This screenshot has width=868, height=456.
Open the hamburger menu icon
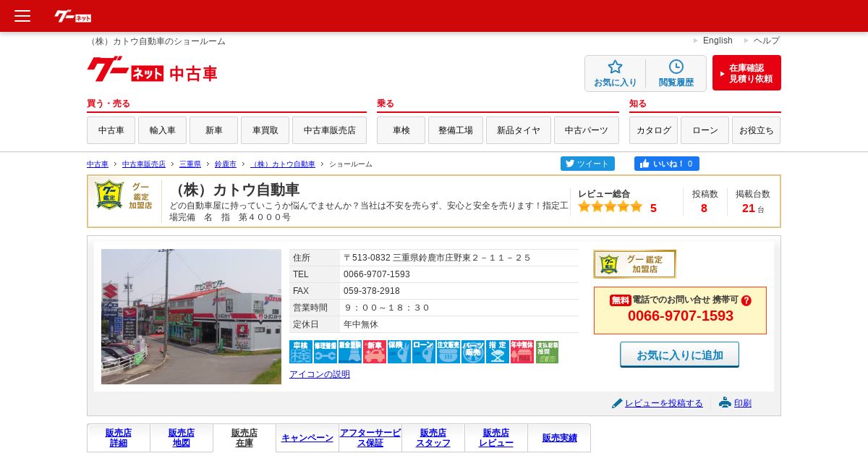(22, 16)
